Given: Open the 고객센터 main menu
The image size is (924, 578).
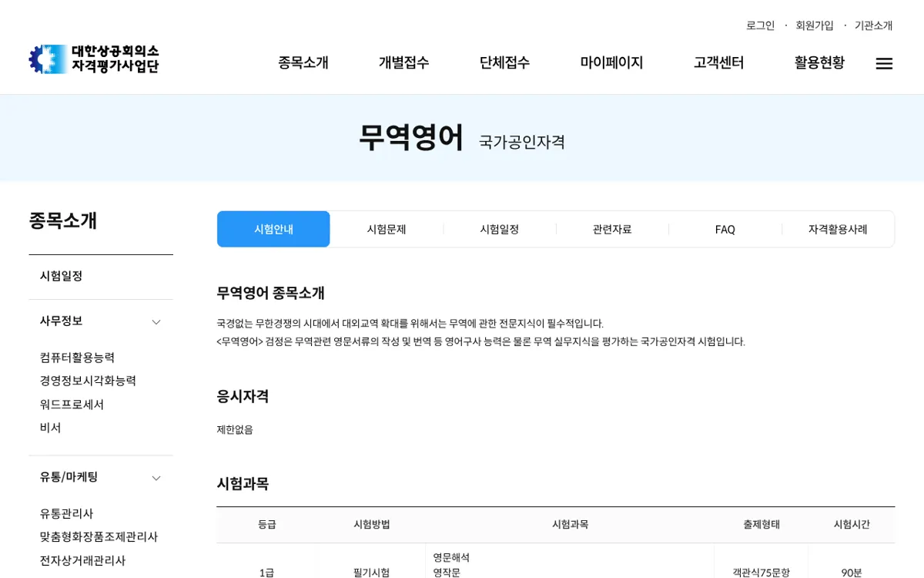Looking at the screenshot, I should click(x=719, y=63).
